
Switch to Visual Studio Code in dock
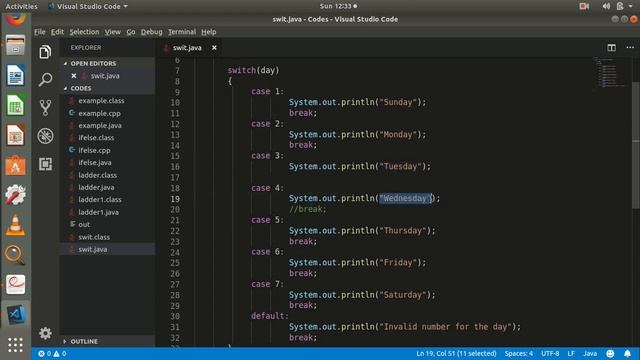[x=16, y=314]
